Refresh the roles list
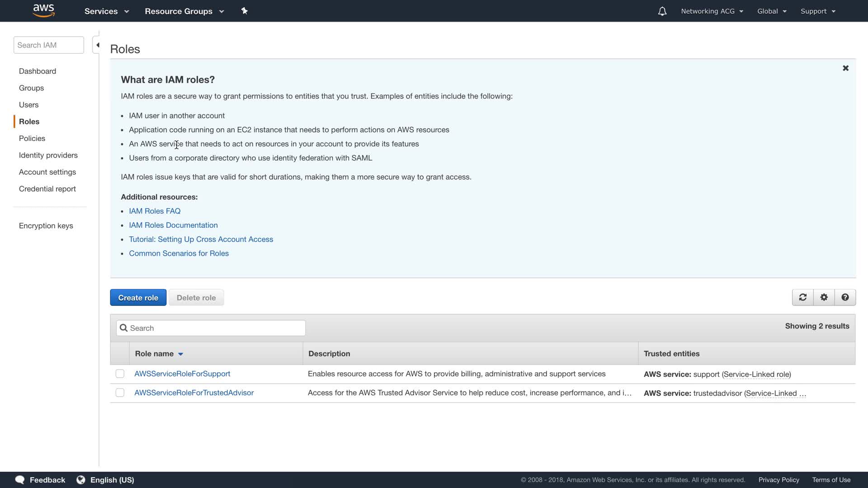 point(802,297)
